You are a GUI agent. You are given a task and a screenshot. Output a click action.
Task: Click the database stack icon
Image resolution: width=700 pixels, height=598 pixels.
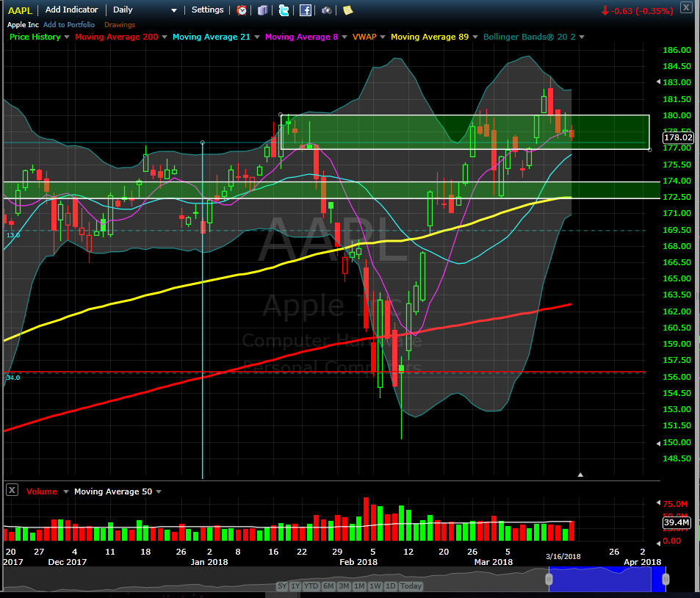coord(263,10)
